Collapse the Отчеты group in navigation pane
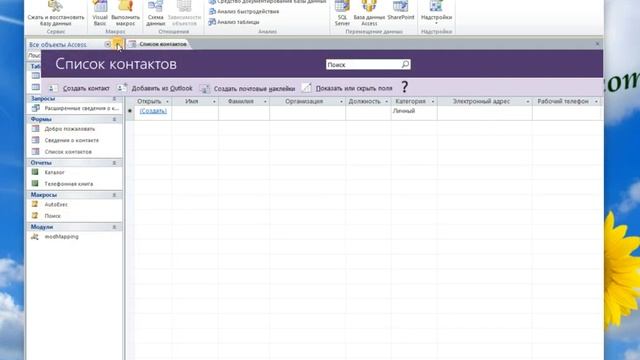Image resolution: width=640 pixels, height=360 pixels. pos(115,163)
